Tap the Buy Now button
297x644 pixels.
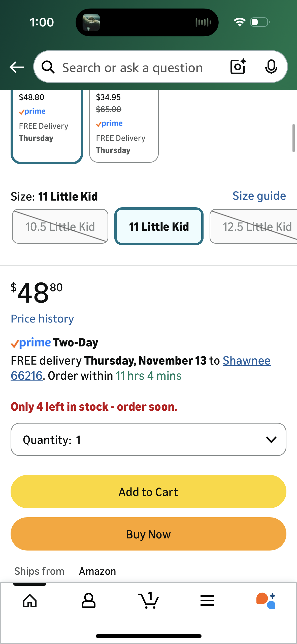[148, 534]
